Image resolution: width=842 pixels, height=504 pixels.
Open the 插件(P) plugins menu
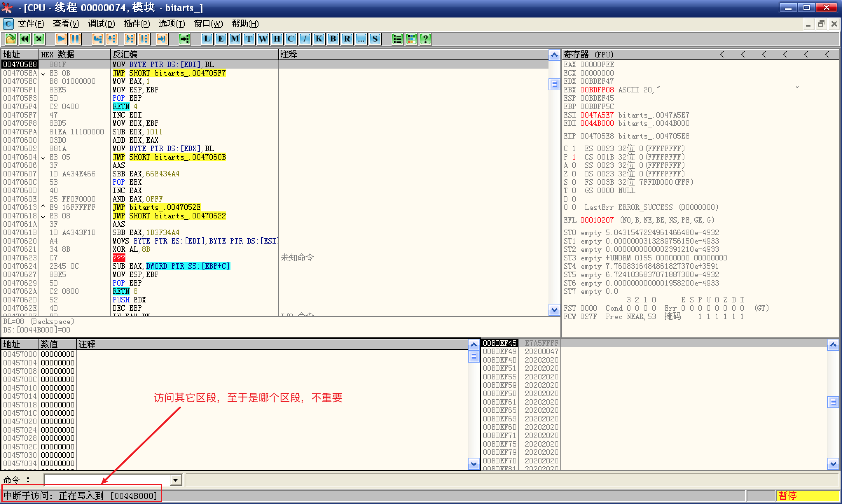coord(137,24)
